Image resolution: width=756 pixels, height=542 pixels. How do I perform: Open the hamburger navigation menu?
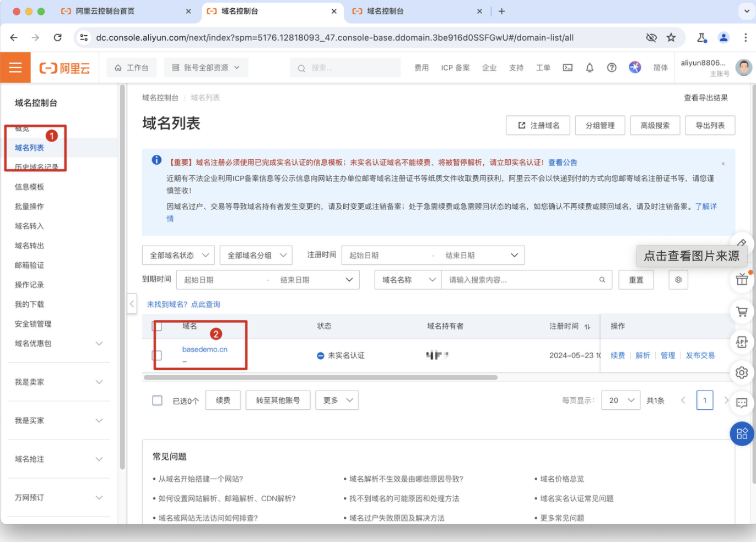15,68
